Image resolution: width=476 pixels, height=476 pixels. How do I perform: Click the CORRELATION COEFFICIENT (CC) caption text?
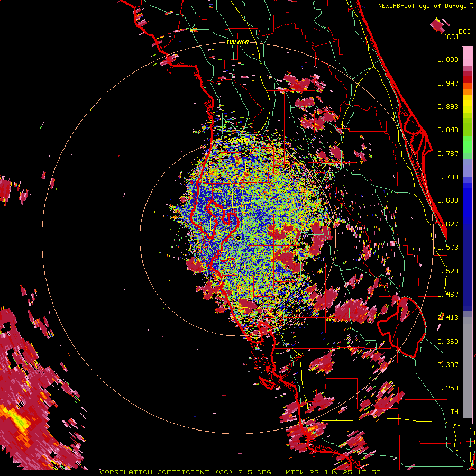(168, 472)
